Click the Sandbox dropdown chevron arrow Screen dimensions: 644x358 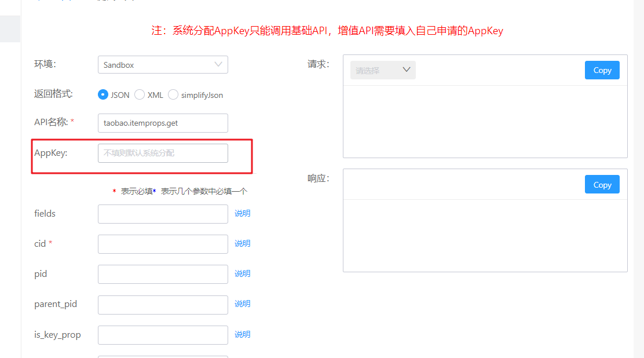[218, 64]
